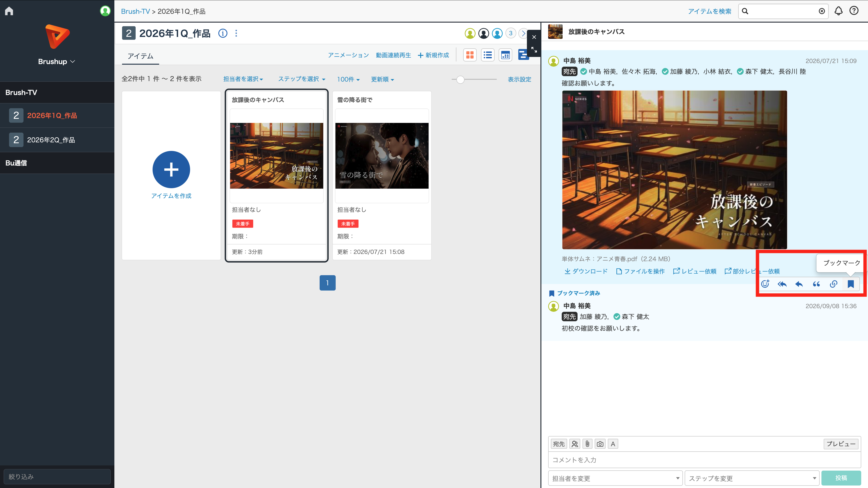Click the 未着手 badge on 雪の降る街で
The width and height of the screenshot is (868, 488).
(x=348, y=224)
